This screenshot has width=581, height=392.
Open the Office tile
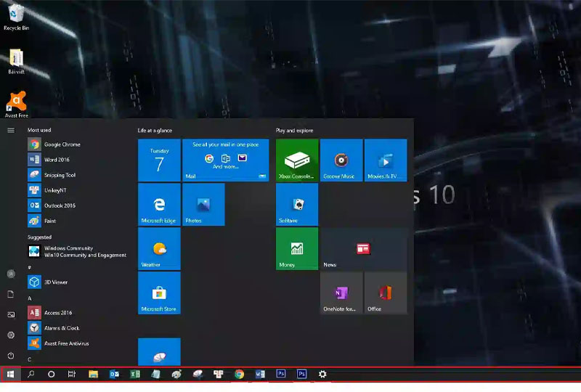tap(386, 293)
